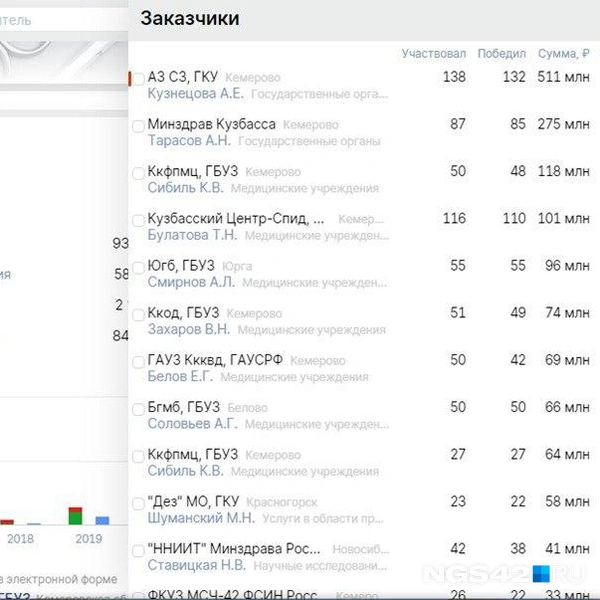The height and width of the screenshot is (600, 600).
Task: Open customer Югб, ГБУЗ
Action: [x=181, y=266]
